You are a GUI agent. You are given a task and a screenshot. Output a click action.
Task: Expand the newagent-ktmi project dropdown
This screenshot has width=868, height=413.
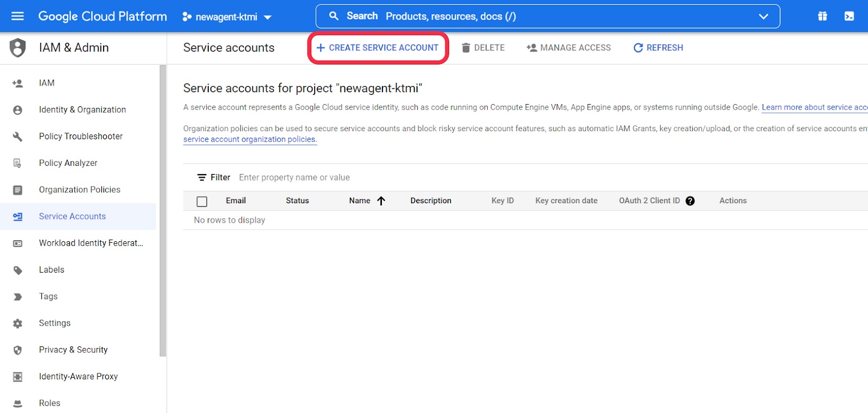pos(267,17)
